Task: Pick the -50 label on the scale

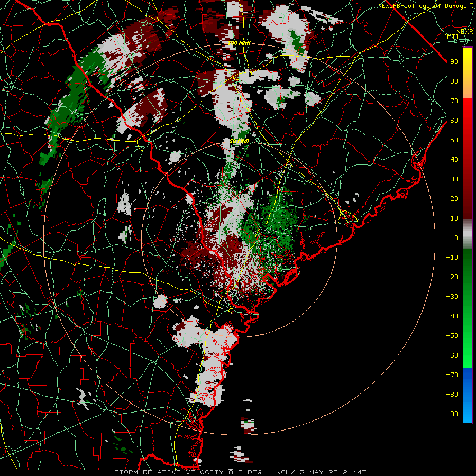Action: coord(452,336)
